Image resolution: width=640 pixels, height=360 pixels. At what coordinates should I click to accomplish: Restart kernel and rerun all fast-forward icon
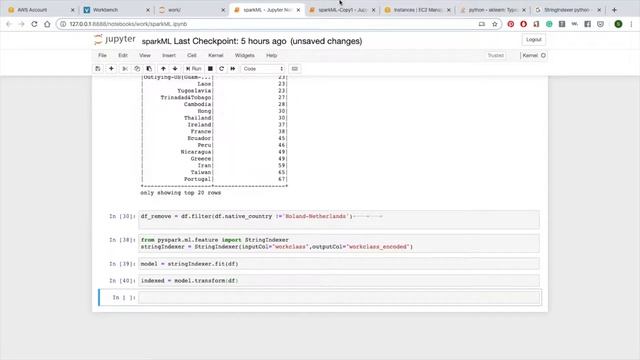pos(233,69)
